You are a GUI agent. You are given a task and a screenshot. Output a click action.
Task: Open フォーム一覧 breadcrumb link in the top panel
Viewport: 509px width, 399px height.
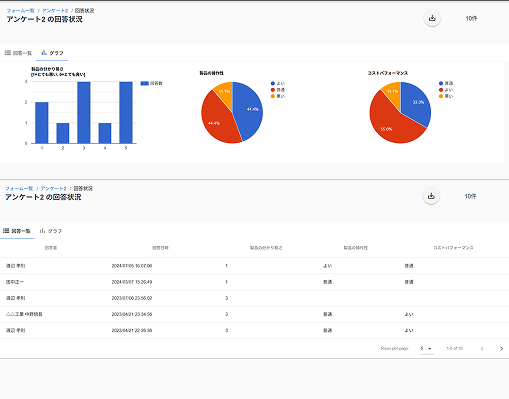[x=20, y=11]
